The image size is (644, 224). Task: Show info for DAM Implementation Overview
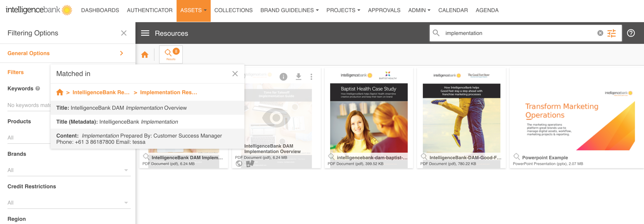(284, 77)
